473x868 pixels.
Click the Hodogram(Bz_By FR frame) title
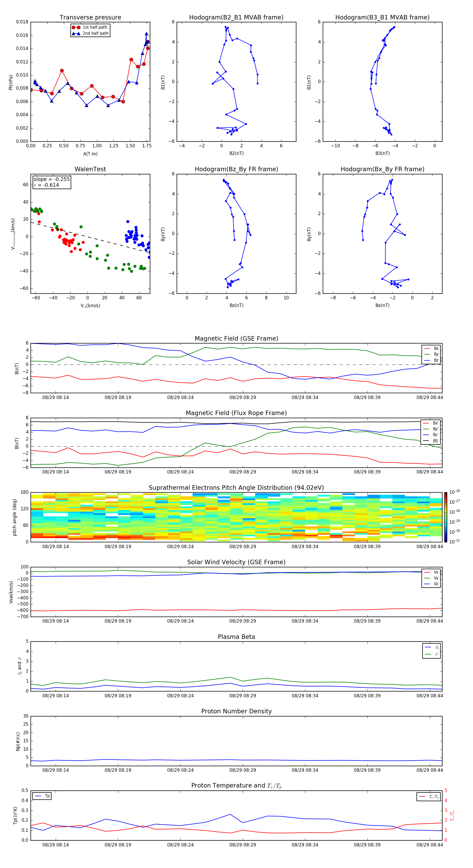click(236, 169)
